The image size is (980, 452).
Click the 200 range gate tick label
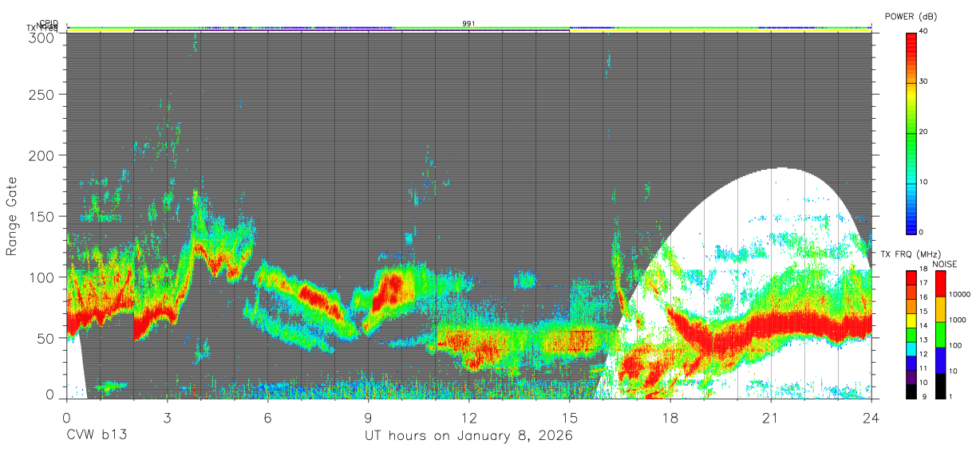point(43,155)
